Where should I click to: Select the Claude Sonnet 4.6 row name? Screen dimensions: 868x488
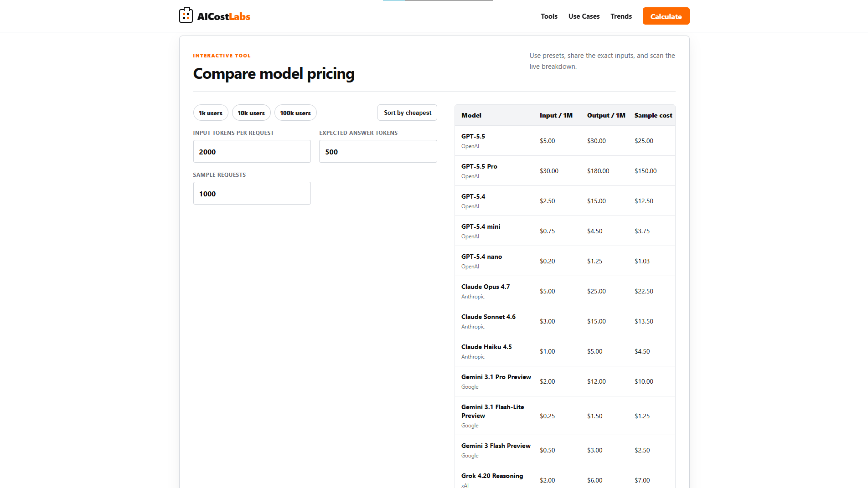click(488, 317)
